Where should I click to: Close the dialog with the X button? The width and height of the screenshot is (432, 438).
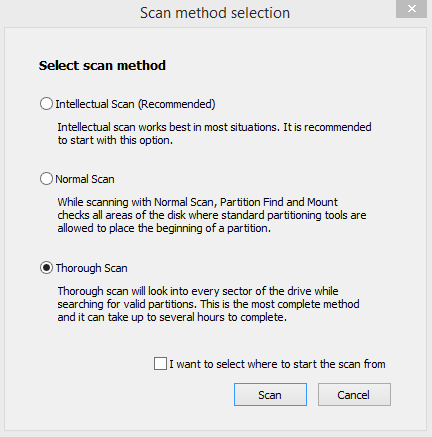tap(412, 9)
